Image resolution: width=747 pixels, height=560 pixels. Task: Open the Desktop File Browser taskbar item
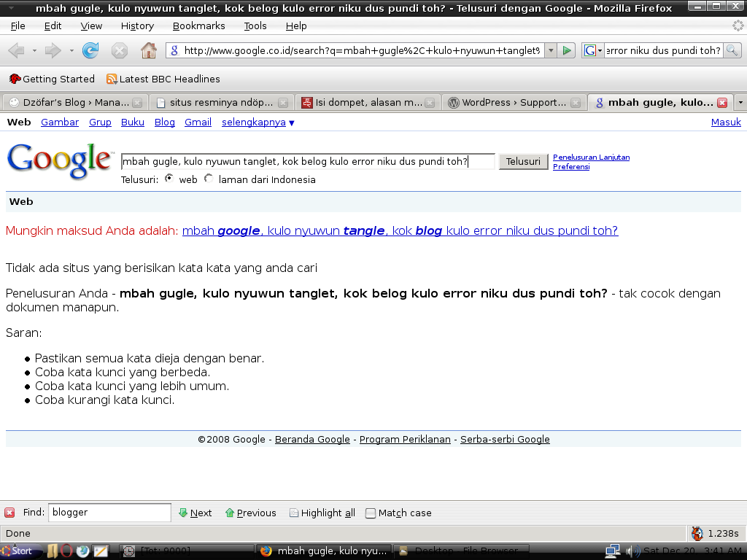(x=462, y=551)
